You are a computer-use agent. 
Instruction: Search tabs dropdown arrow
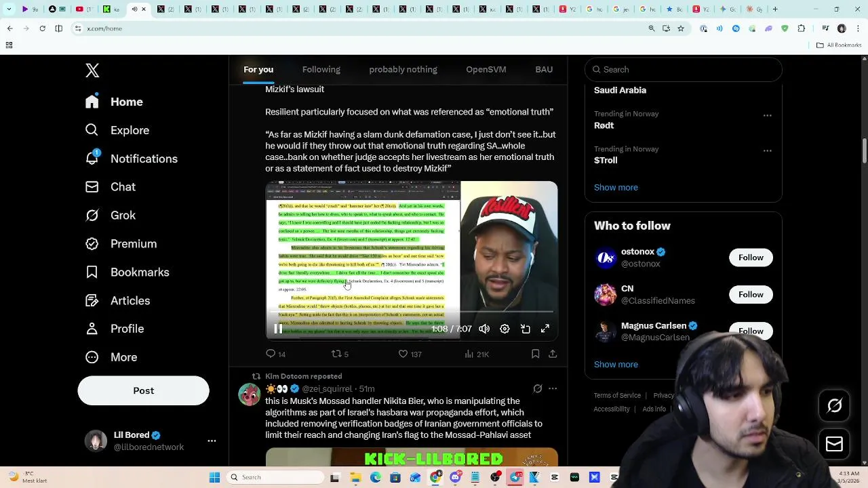click(9, 9)
